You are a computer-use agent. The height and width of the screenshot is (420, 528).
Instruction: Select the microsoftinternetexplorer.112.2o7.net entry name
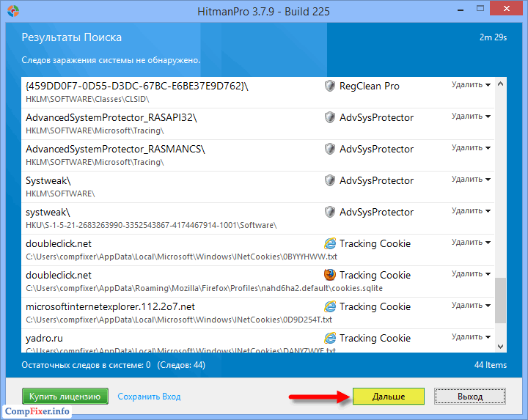pyautogui.click(x=111, y=306)
